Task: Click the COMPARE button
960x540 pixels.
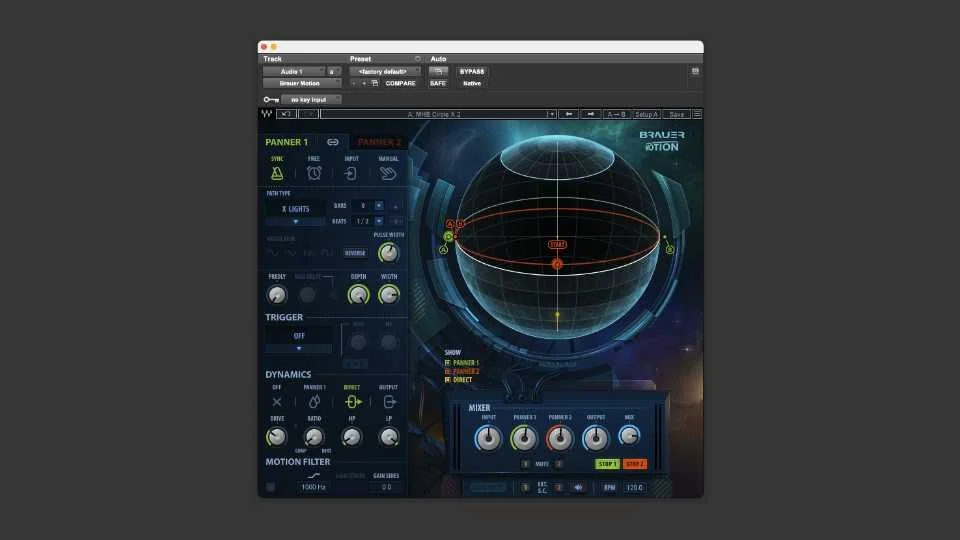Action: pos(400,83)
